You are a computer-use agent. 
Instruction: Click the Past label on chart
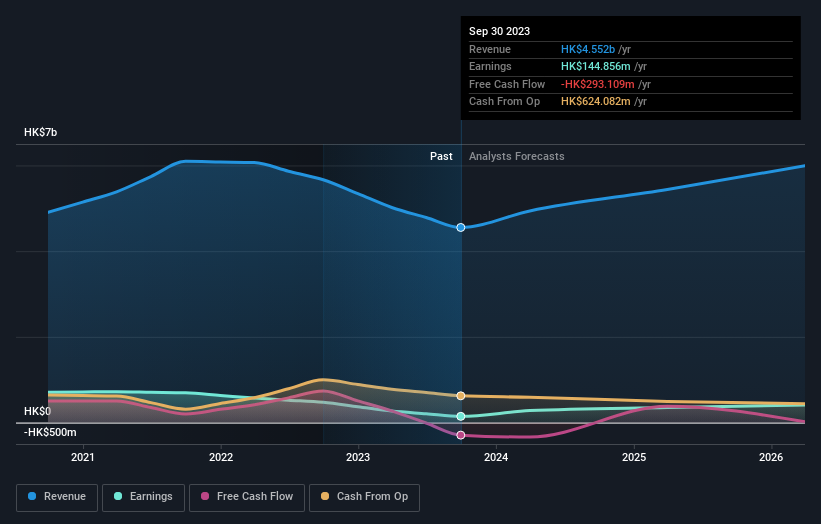(x=441, y=156)
